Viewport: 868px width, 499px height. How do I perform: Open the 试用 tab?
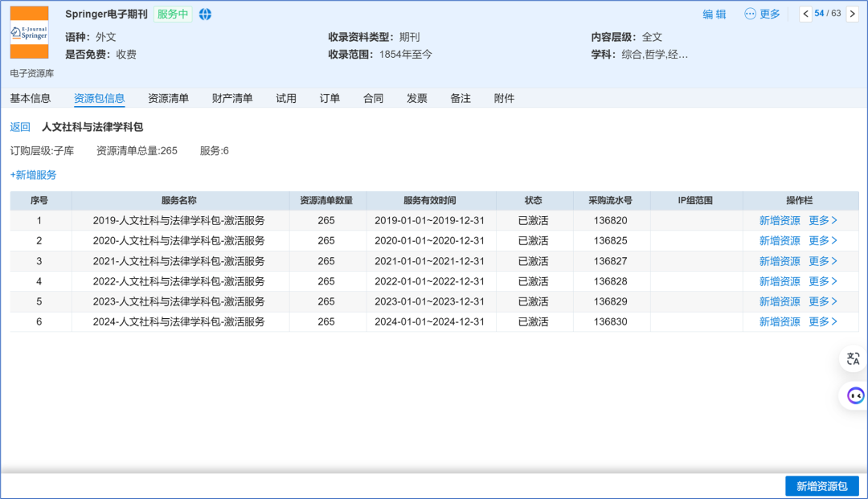point(286,99)
